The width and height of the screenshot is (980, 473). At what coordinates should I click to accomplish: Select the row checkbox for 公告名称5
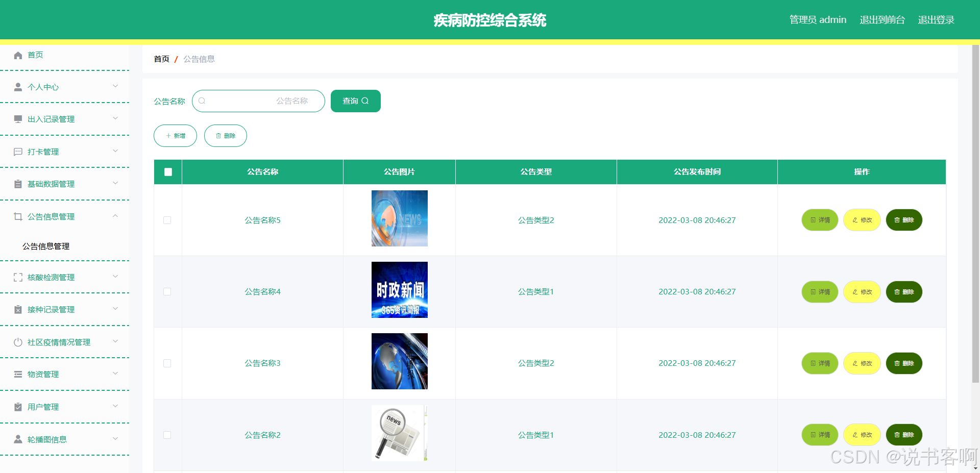pos(167,220)
